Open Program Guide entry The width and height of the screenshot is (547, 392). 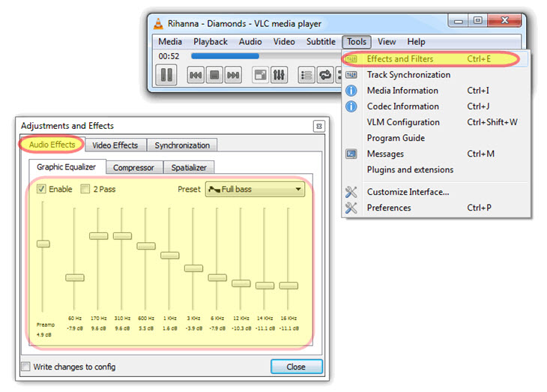point(435,138)
